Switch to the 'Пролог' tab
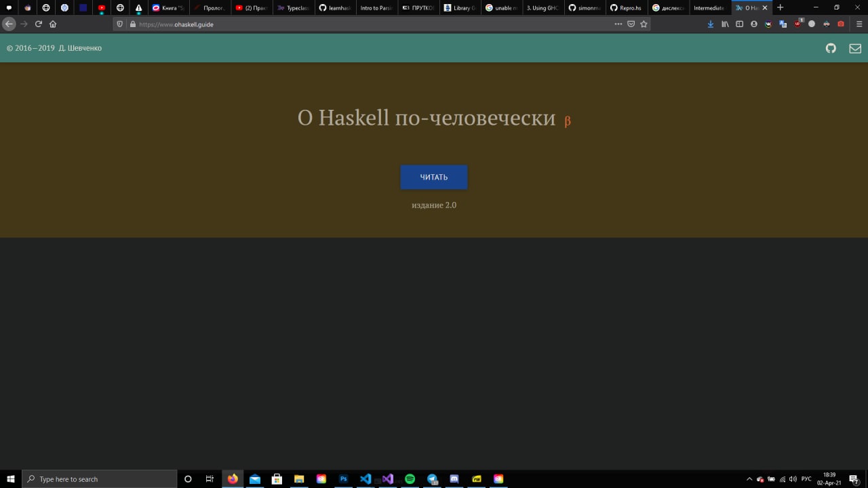 (x=210, y=7)
